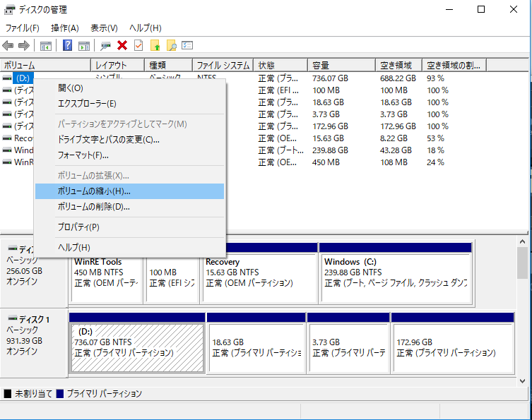The image size is (532, 420).
Task: Click the checklist view settings icon
Action: coord(187,45)
